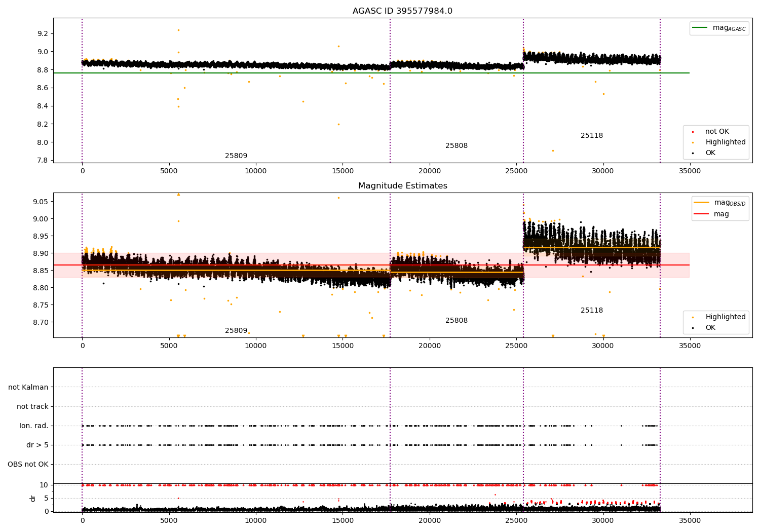Select the 8.4 y-axis tick label
Viewport: 760px width, 532px height.
pos(43,106)
